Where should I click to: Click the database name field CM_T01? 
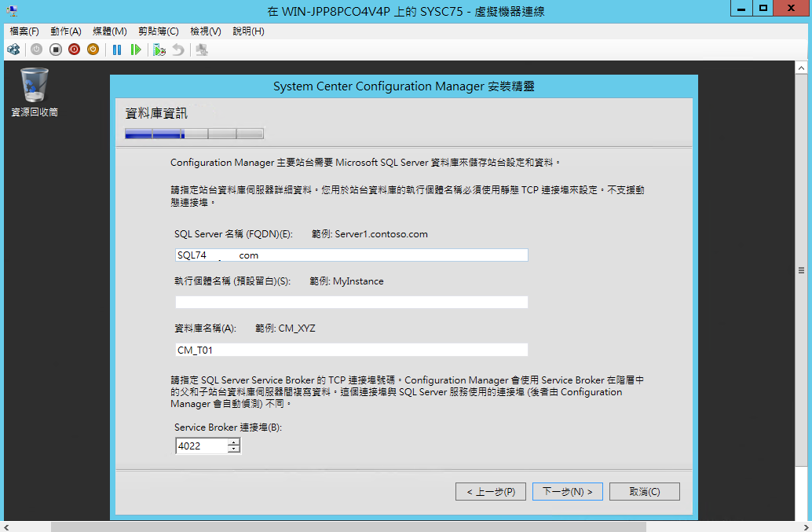pos(352,350)
